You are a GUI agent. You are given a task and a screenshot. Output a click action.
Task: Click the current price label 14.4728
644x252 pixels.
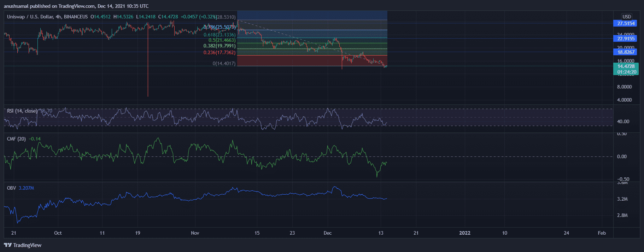[x=626, y=66]
